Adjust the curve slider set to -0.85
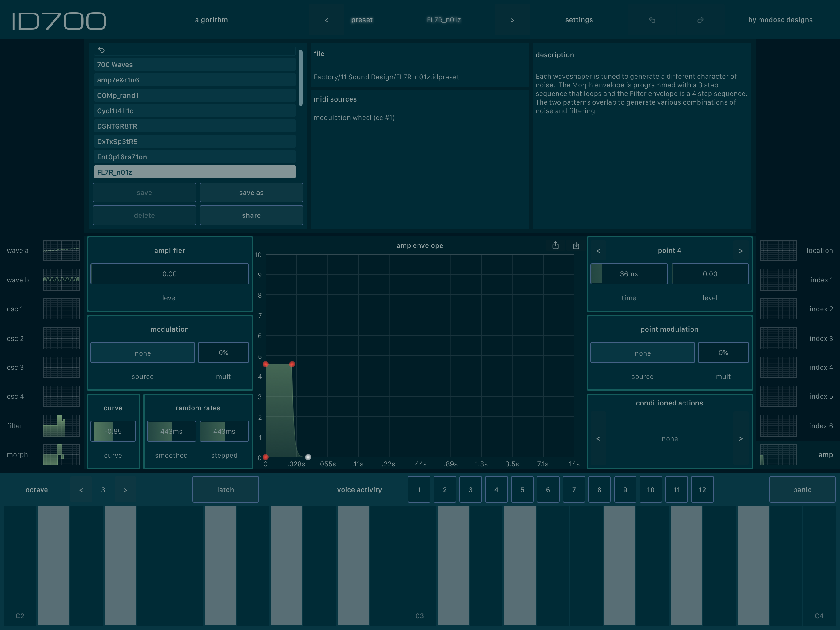The image size is (840, 630). click(x=113, y=431)
